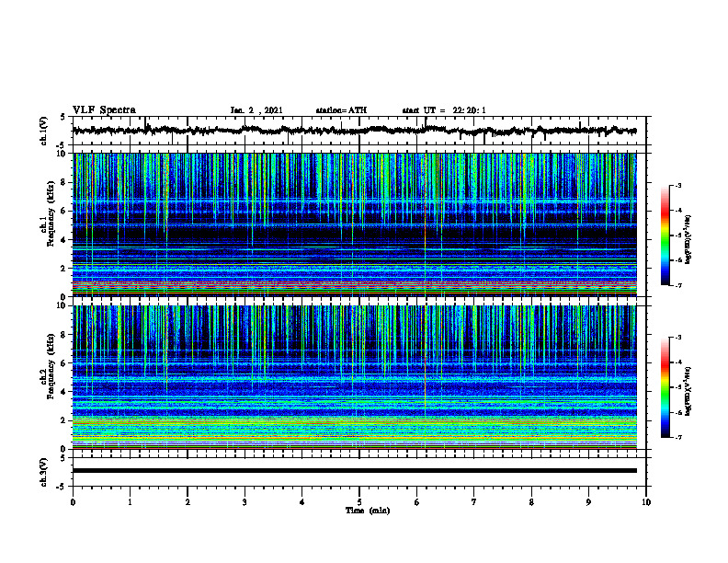Click the "VLF Spectra" plot title
728x563 pixels.
104,109
